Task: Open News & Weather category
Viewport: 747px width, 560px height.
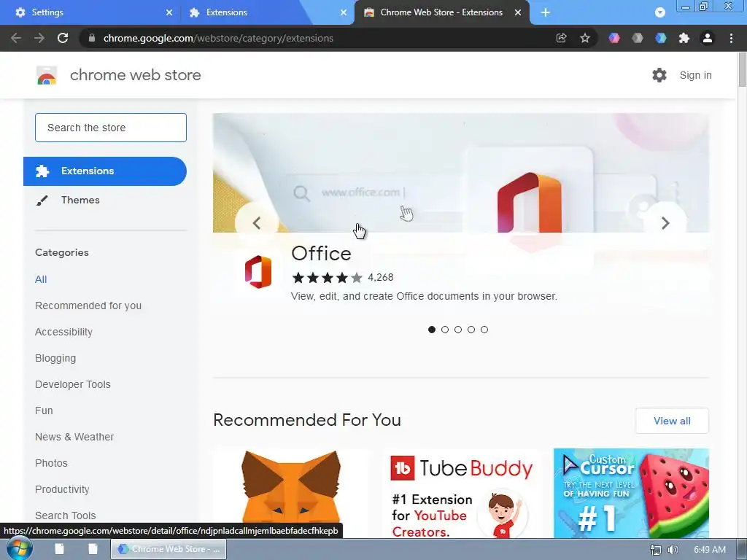Action: pyautogui.click(x=74, y=437)
